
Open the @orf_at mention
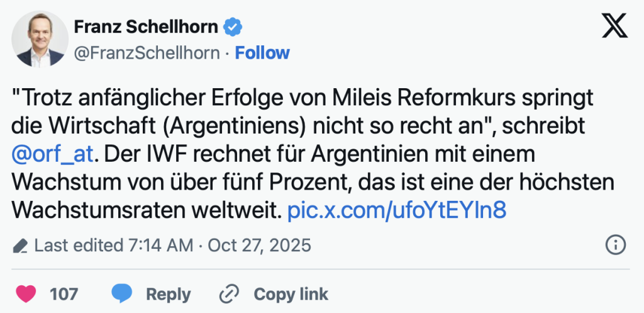click(x=53, y=153)
